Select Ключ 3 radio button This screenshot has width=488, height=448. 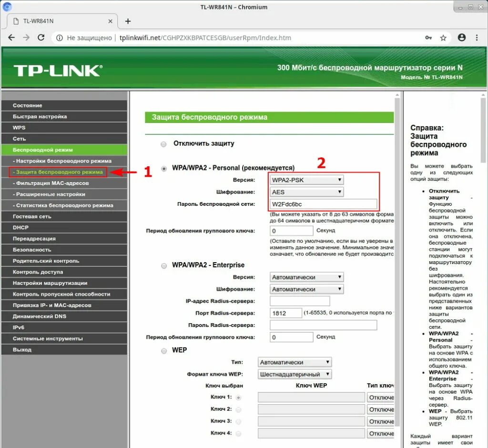238,421
